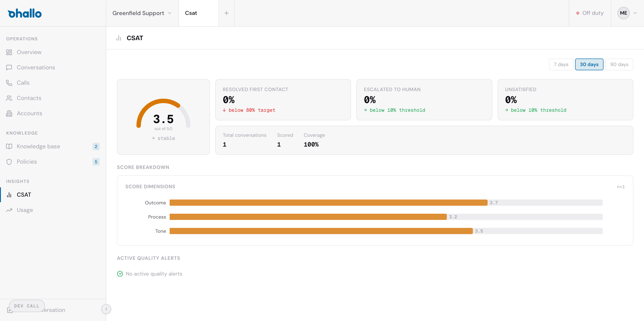Click the 3.2 Process score value
Screen dimensions: 644x321
[x=453, y=217]
